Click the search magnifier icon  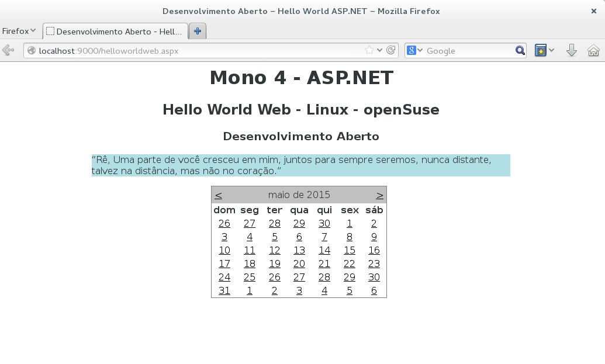520,51
